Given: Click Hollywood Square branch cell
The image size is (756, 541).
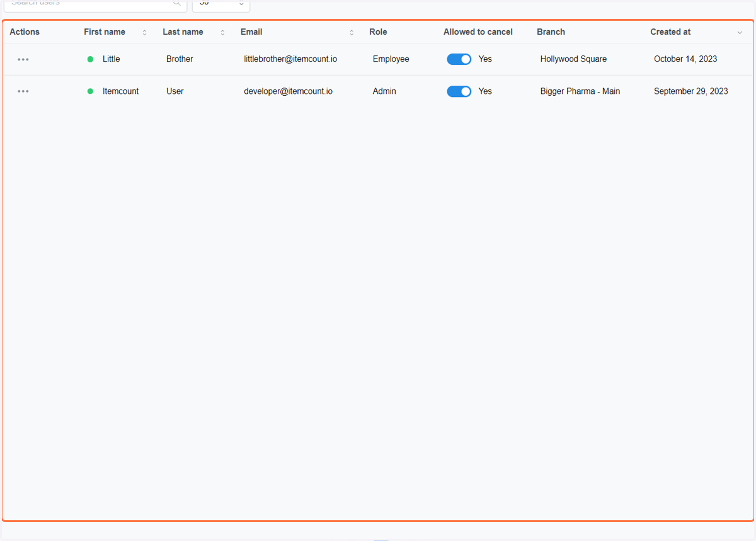Looking at the screenshot, I should click(x=573, y=59).
